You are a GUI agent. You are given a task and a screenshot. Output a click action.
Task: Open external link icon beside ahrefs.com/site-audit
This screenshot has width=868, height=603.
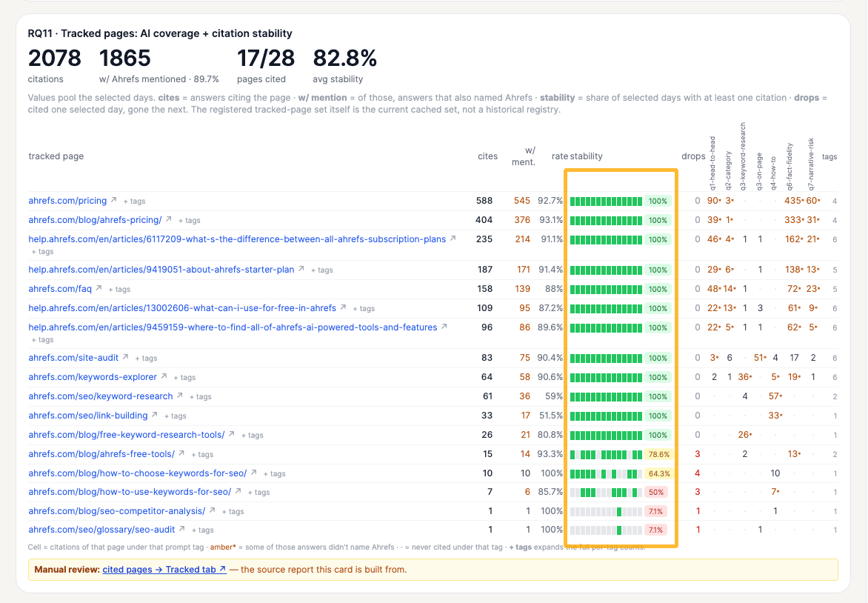[125, 357]
